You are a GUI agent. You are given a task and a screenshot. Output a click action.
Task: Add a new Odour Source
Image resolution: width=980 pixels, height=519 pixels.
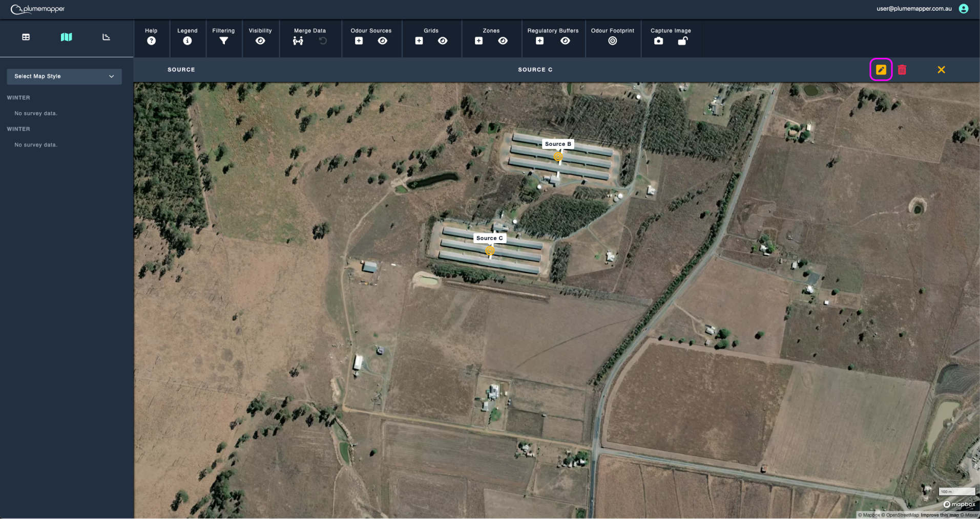click(359, 41)
